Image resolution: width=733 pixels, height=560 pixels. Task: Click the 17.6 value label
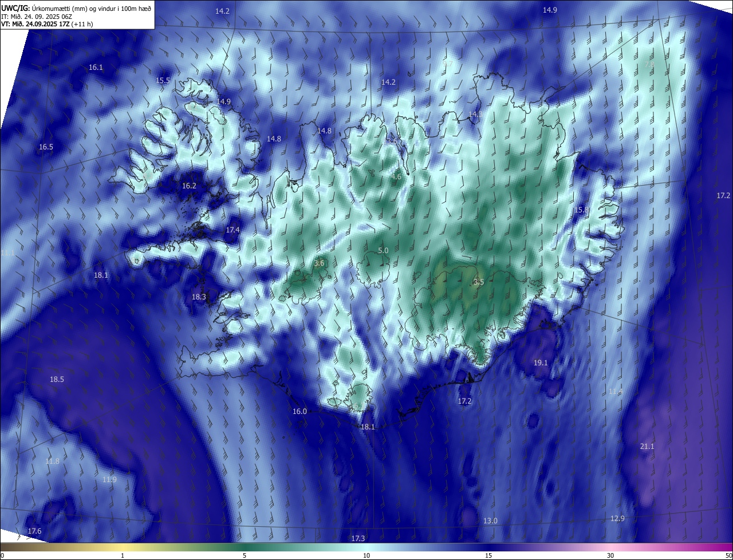[34, 531]
